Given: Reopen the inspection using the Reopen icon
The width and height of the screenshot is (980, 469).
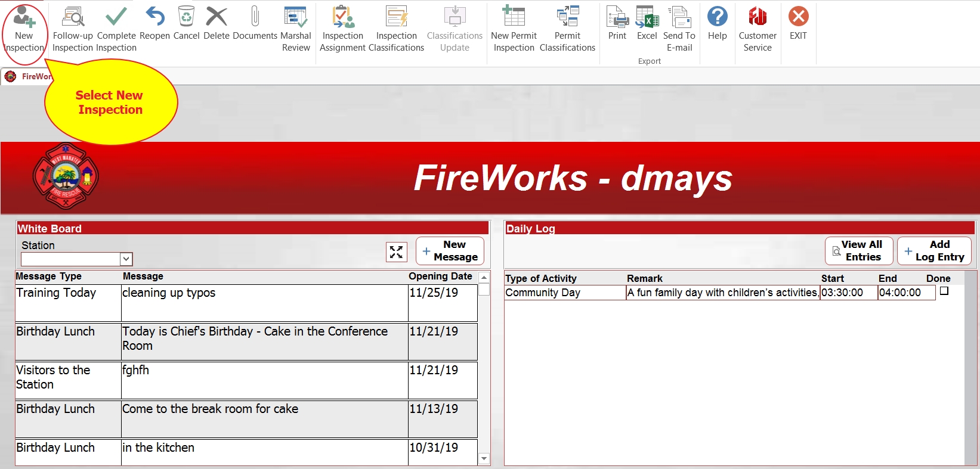Looking at the screenshot, I should coord(154,24).
